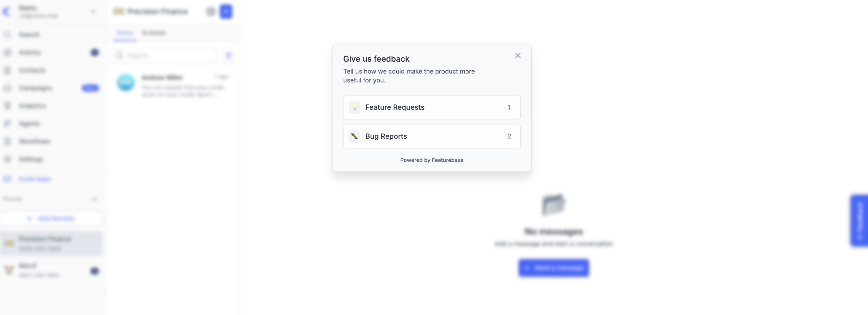Click the lightbulb icon beside Feature Requests
This screenshot has height=315, width=868.
(x=354, y=107)
